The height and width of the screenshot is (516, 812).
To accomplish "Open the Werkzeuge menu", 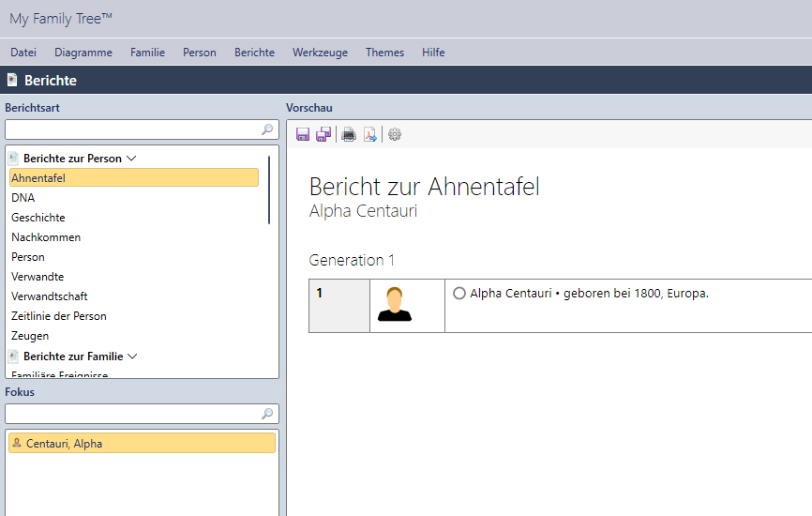I will tap(320, 53).
